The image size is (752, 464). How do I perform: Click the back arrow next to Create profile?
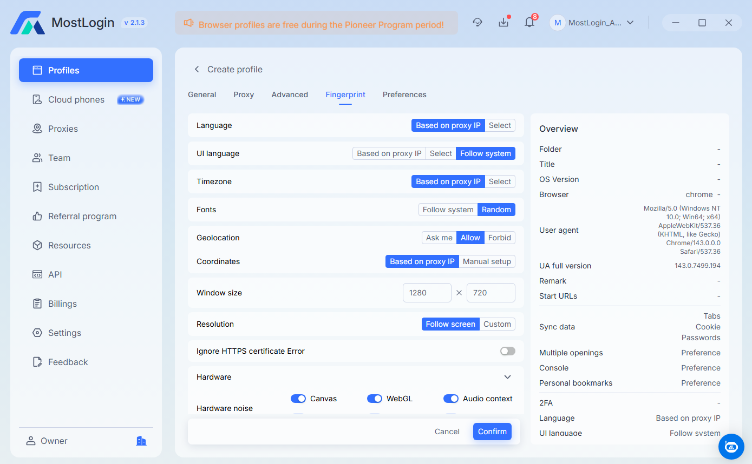click(x=197, y=69)
